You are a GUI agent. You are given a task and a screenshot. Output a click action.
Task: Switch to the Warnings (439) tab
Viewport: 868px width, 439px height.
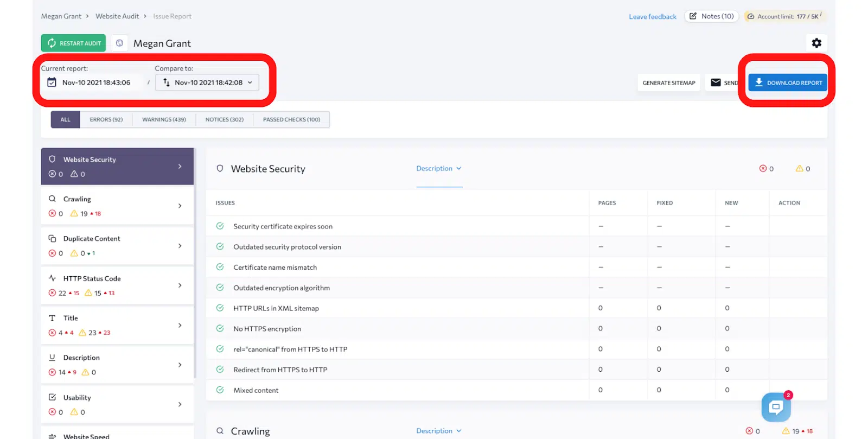(x=164, y=119)
